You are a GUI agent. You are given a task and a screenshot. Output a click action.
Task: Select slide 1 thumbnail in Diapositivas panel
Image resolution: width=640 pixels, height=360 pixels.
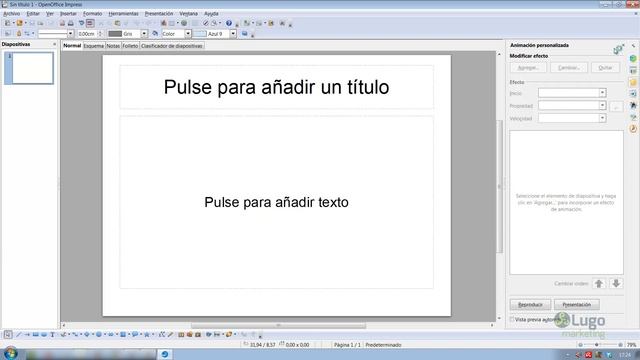coord(32,68)
